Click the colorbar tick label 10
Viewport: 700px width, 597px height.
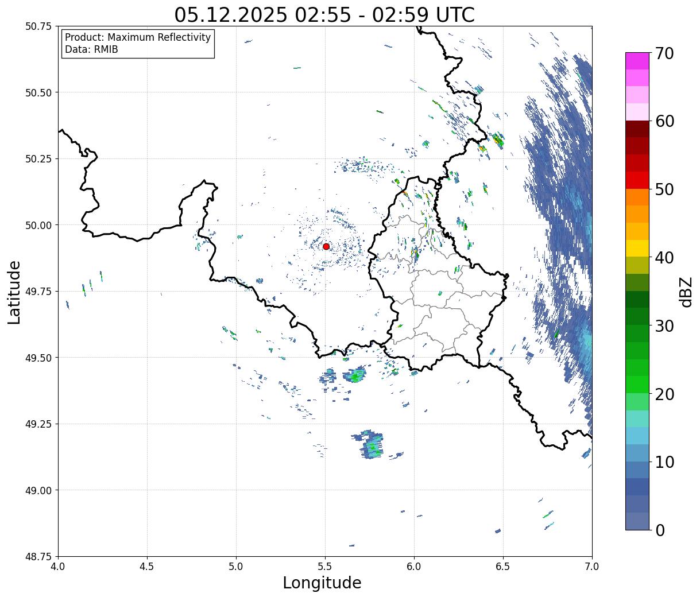click(664, 462)
